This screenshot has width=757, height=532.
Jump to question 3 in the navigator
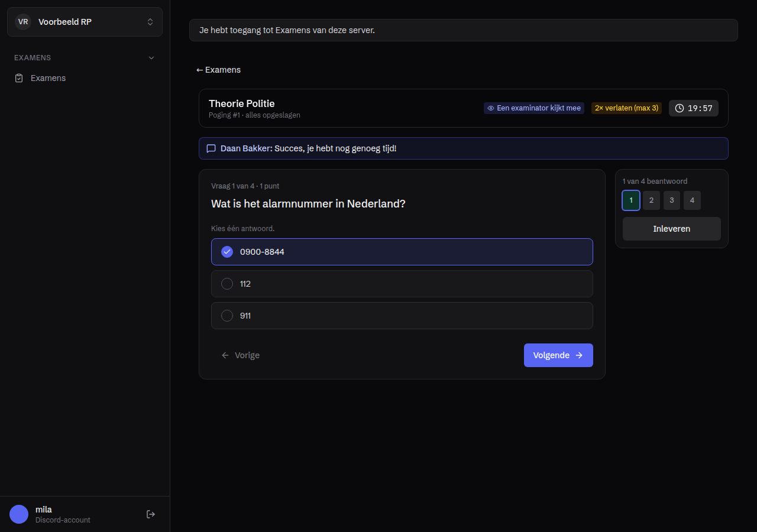pos(672,200)
